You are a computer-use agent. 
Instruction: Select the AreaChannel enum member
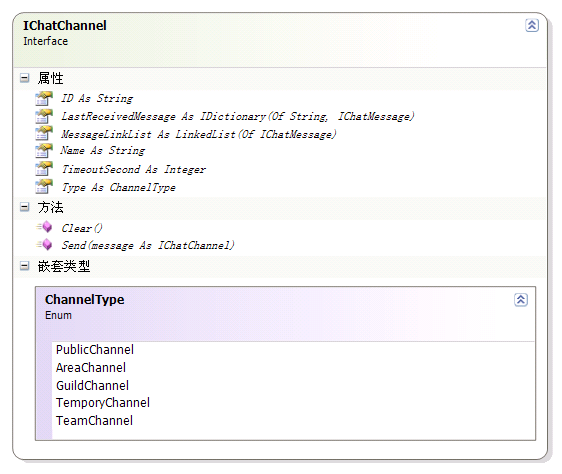point(91,368)
